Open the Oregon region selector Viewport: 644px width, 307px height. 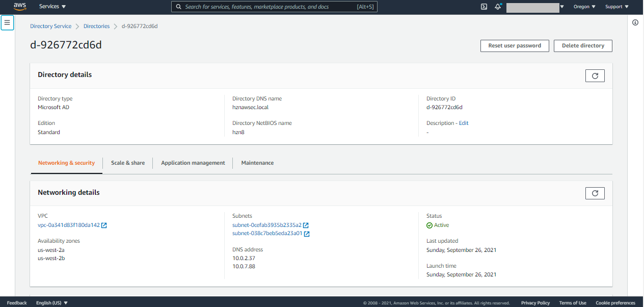click(584, 7)
